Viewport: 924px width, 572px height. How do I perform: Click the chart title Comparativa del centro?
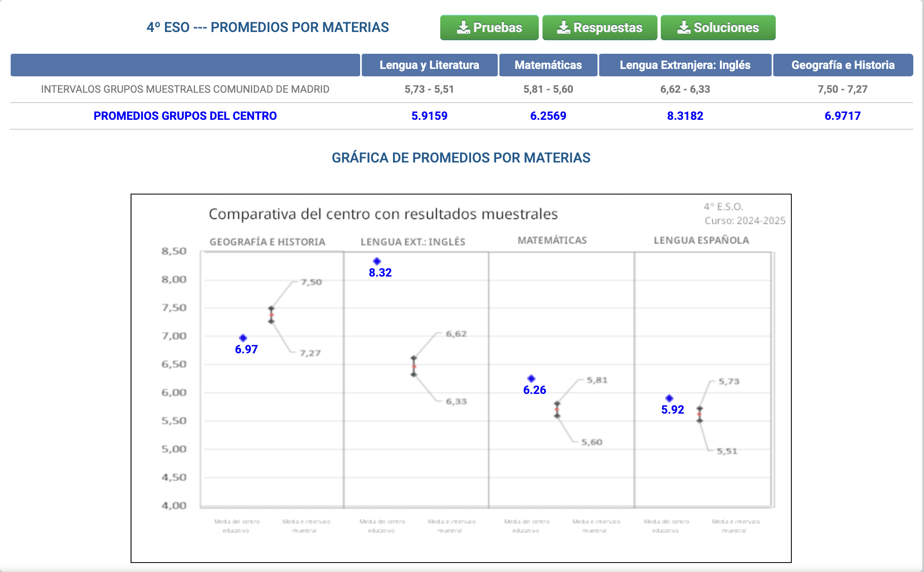click(x=383, y=214)
